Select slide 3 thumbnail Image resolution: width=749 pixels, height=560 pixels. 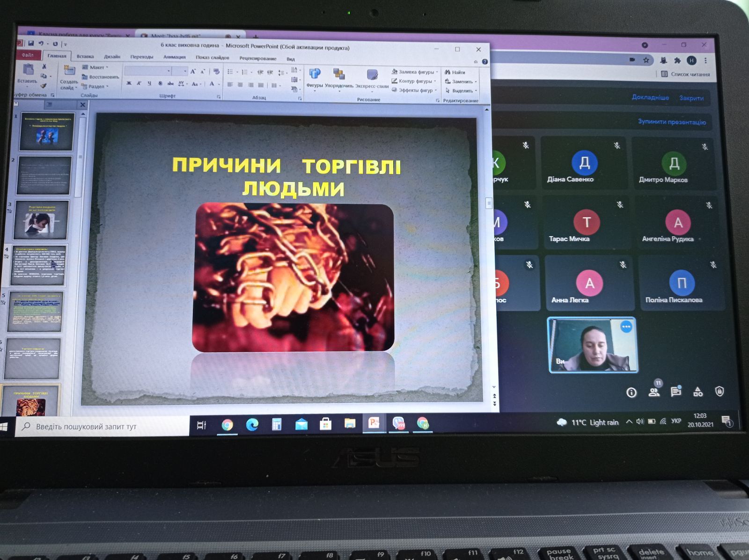(41, 220)
